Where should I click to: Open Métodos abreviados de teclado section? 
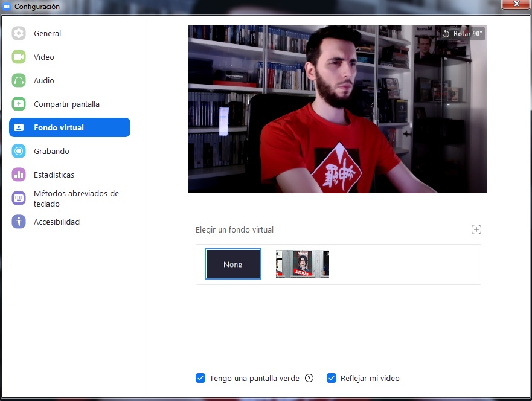(x=76, y=199)
